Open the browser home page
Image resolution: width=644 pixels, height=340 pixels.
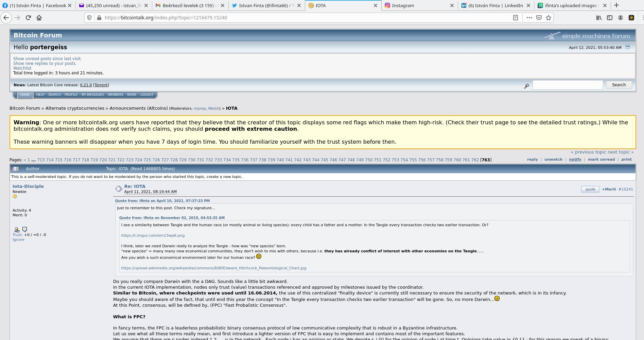click(39, 18)
